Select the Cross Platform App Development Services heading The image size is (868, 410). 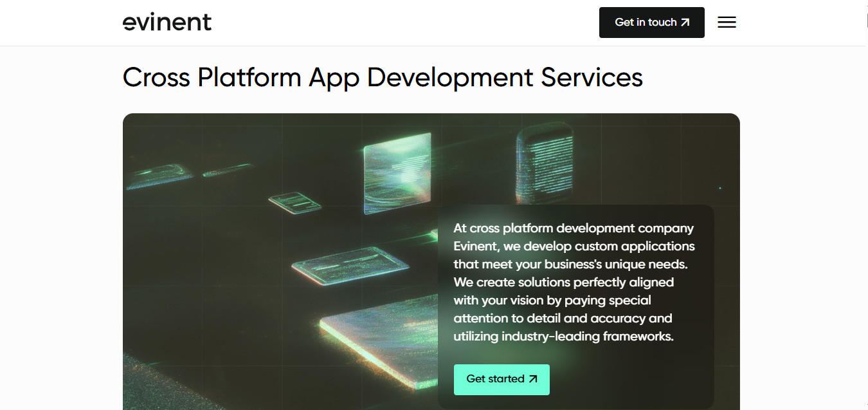coord(382,77)
